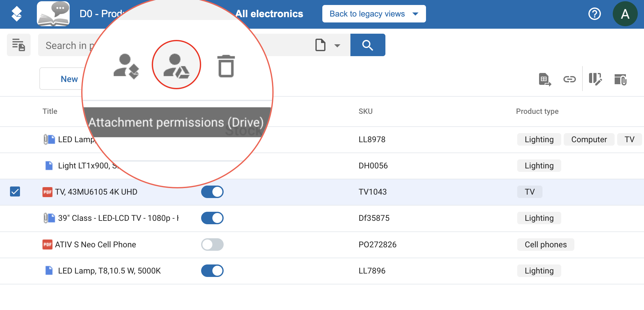Expand the Back to legacy views dropdown

point(374,14)
